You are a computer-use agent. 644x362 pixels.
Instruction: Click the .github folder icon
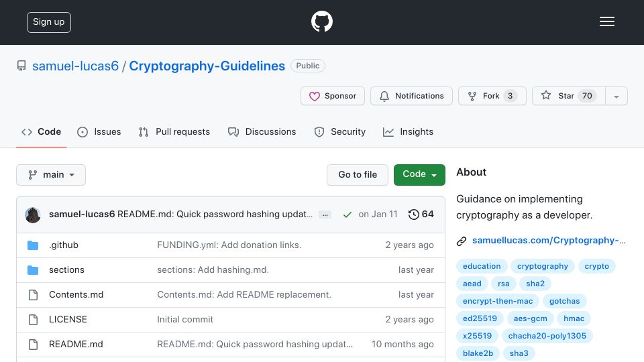pyautogui.click(x=33, y=245)
